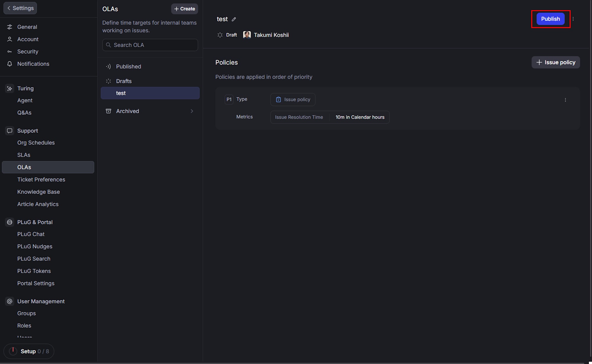Open the three-dot menu beside Publish
The width and height of the screenshot is (592, 364).
pyautogui.click(x=573, y=19)
